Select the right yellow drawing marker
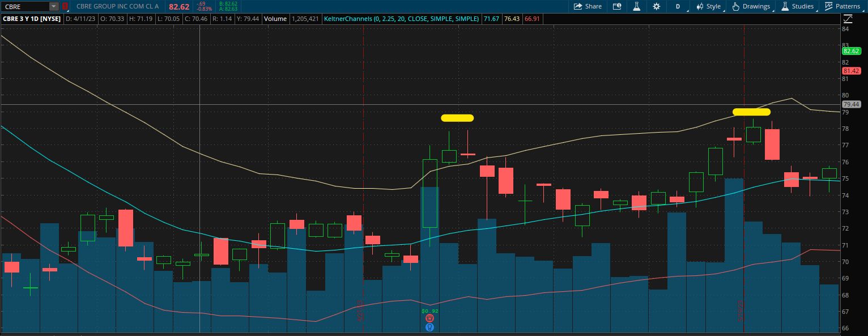The image size is (868, 336). pyautogui.click(x=751, y=112)
